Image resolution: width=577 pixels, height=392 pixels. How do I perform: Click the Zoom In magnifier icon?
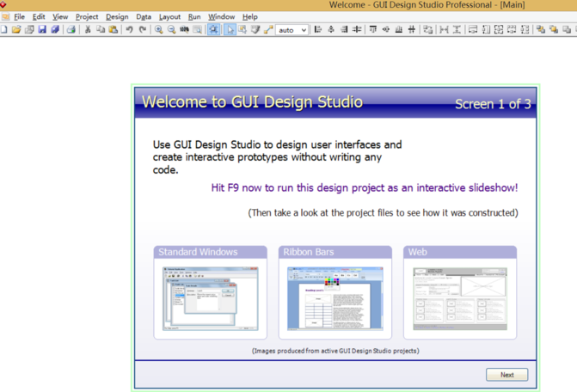[158, 30]
